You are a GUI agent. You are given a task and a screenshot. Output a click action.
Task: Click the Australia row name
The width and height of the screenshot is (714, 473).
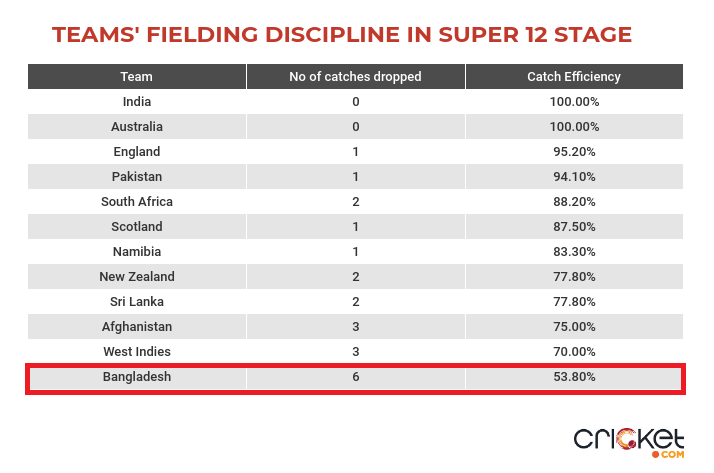click(137, 127)
